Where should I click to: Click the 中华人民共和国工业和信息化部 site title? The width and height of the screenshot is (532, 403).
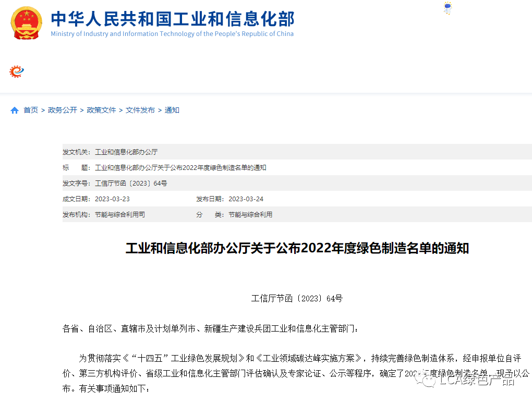click(x=173, y=19)
